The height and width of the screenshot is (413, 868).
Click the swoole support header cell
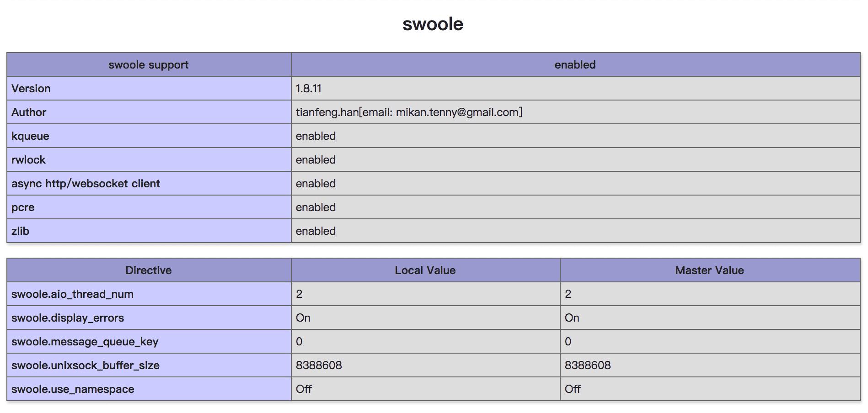[x=148, y=65]
